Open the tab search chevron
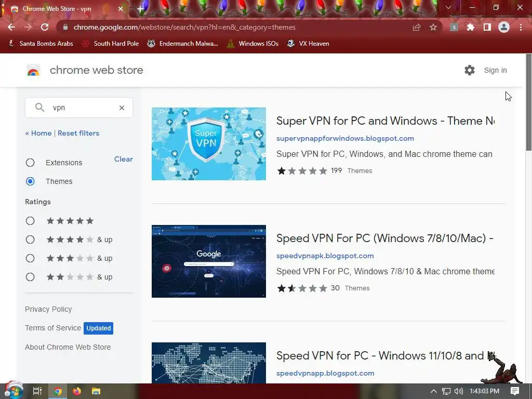This screenshot has width=532, height=399. coord(448,7)
